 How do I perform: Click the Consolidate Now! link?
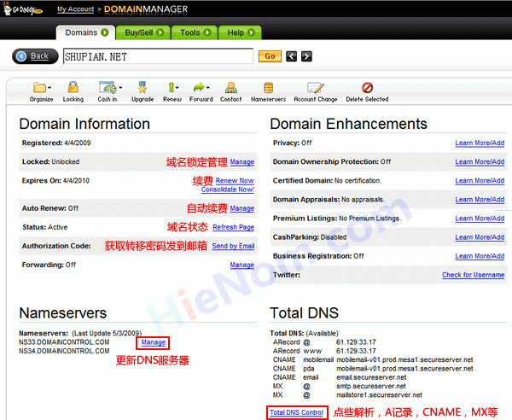pos(228,190)
